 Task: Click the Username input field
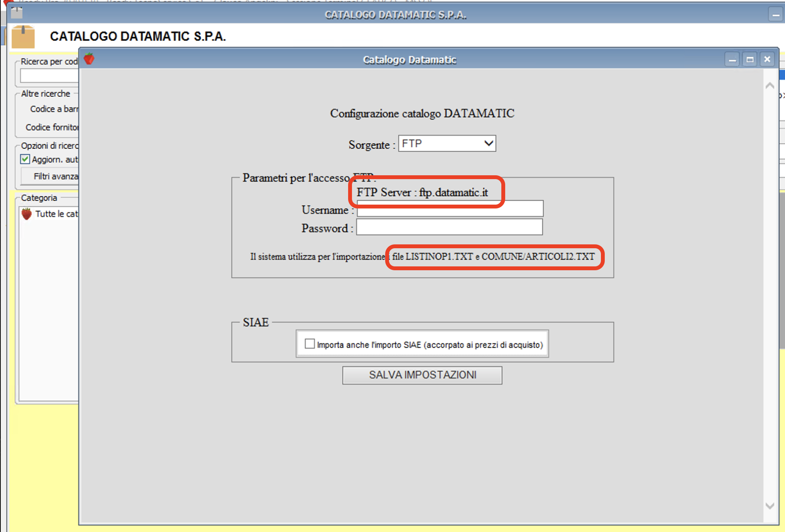[x=450, y=210]
